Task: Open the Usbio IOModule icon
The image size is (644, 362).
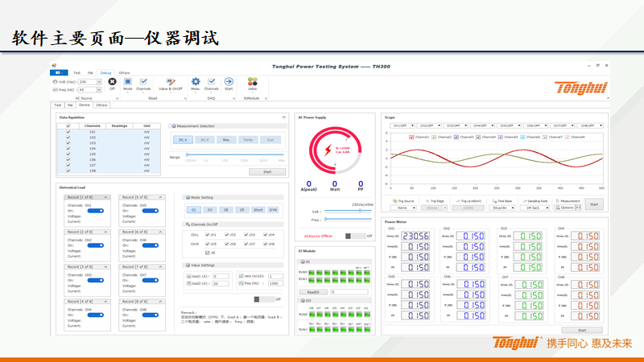Action: [252, 81]
